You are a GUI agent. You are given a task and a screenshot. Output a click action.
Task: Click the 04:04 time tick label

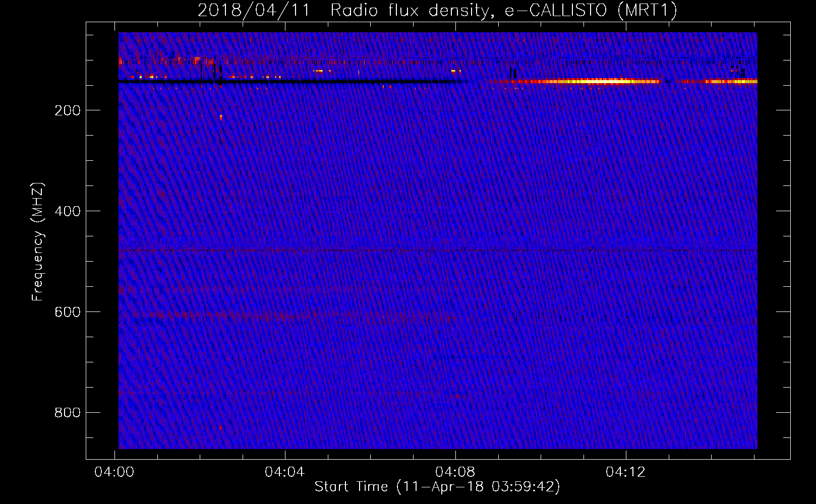pyautogui.click(x=285, y=472)
